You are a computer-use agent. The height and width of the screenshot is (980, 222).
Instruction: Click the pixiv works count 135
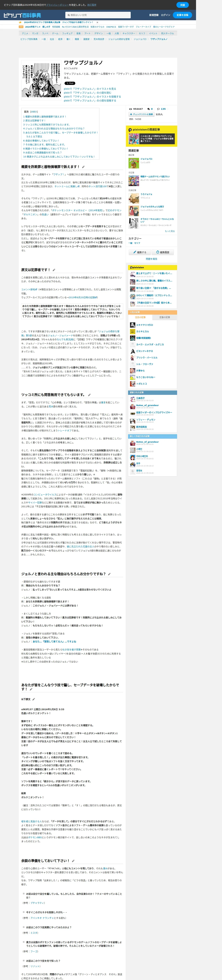point(163,109)
